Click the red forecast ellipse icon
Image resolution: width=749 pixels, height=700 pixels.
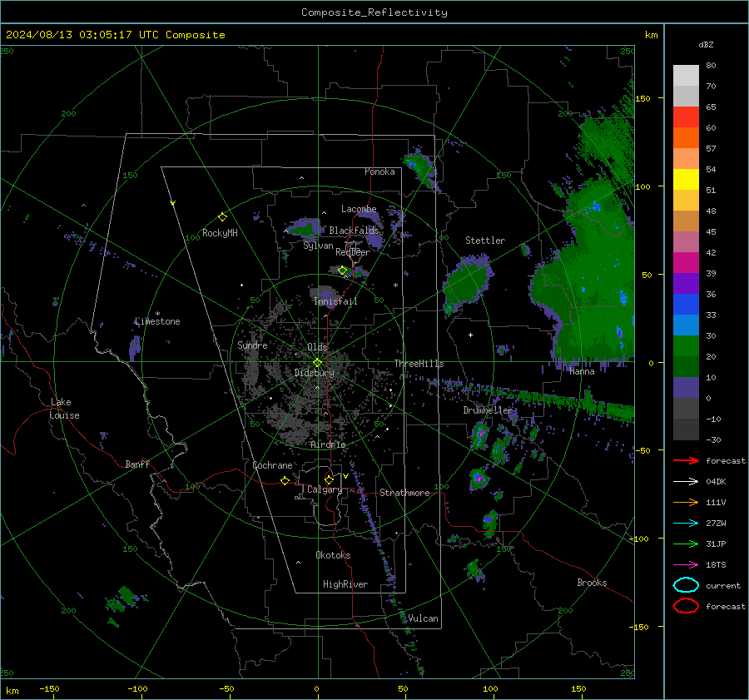(686, 606)
